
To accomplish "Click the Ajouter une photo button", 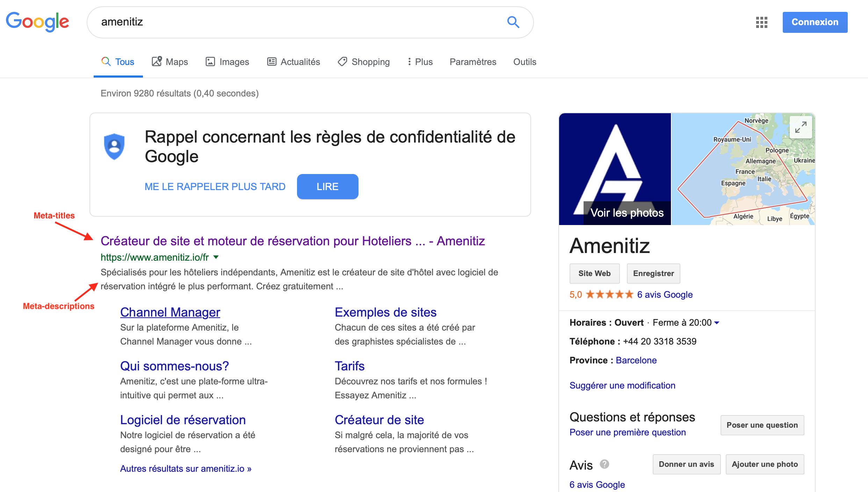I will click(765, 464).
